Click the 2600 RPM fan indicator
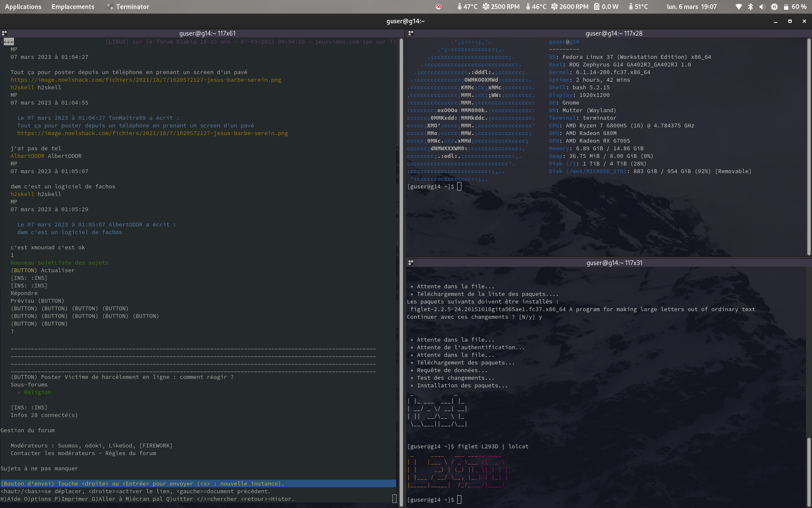This screenshot has height=508, width=812. (570, 7)
